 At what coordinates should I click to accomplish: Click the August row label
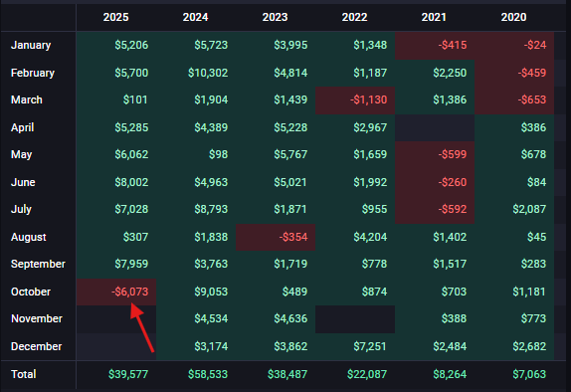[29, 237]
